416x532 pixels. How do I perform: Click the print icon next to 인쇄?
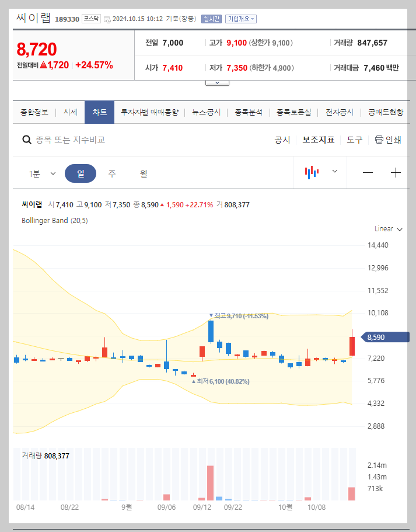click(x=379, y=140)
